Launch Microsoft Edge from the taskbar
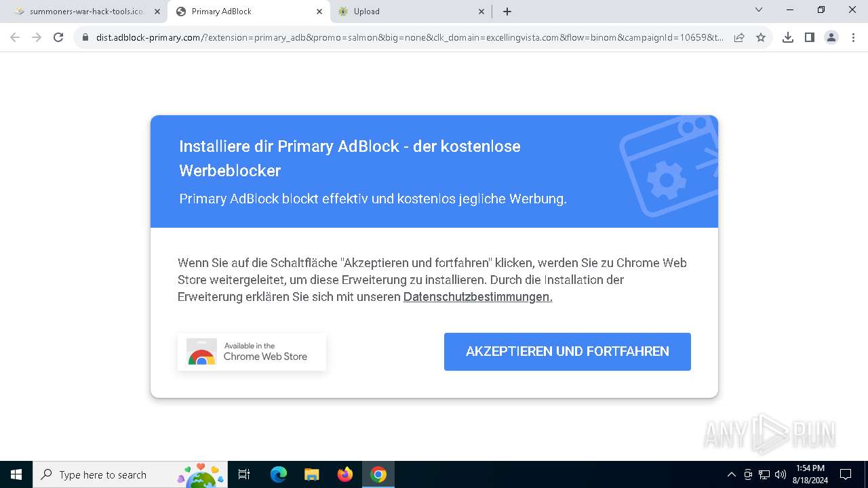Screen dimensions: 868x488 point(279,474)
